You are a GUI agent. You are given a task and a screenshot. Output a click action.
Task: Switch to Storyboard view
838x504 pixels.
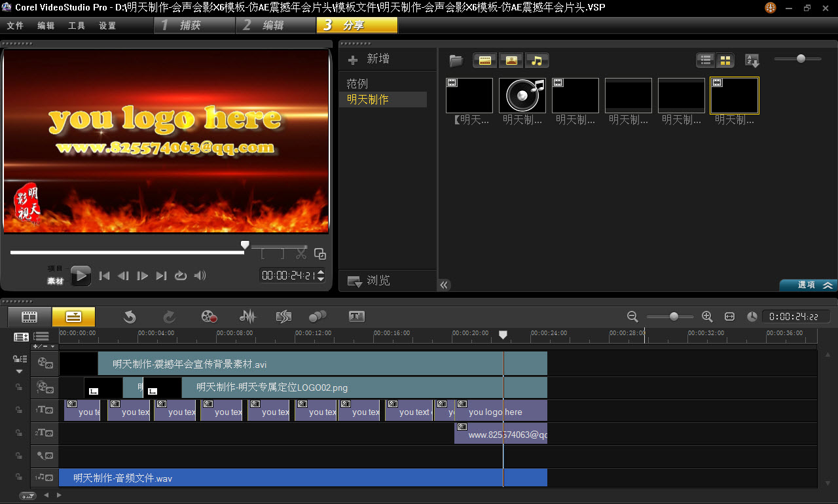click(29, 317)
